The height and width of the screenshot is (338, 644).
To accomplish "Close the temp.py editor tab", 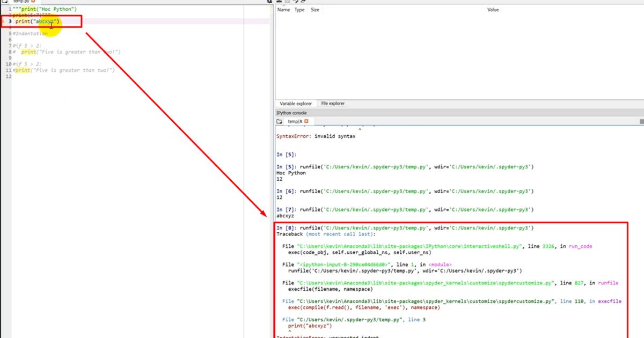I will (33, 2).
